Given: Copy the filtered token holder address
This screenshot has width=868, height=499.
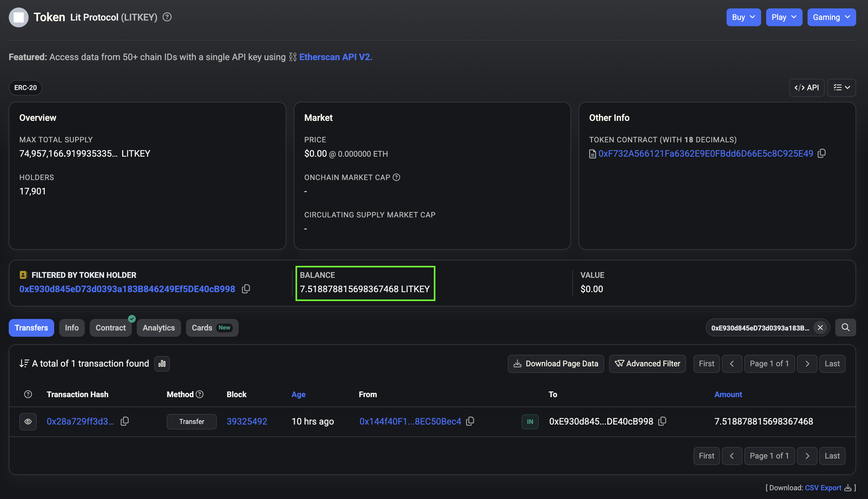Looking at the screenshot, I should pyautogui.click(x=246, y=289).
